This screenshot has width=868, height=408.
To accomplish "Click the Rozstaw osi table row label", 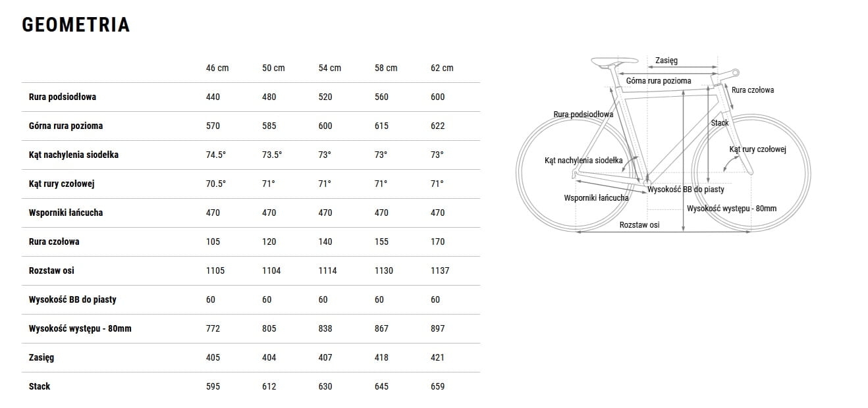I will [52, 270].
